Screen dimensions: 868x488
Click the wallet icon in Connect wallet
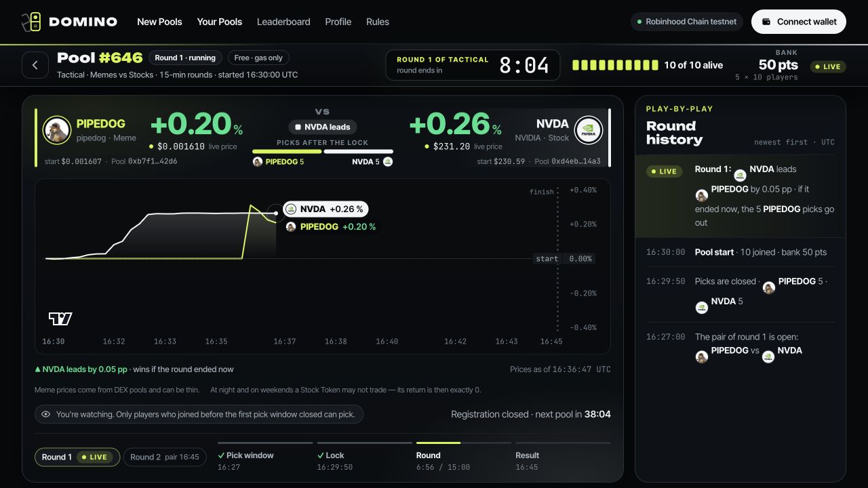tap(766, 22)
